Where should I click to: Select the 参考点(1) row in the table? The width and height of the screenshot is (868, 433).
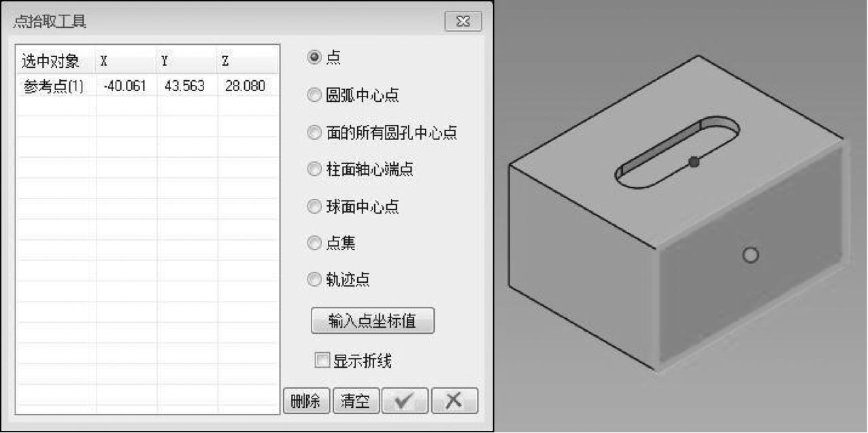[147, 86]
